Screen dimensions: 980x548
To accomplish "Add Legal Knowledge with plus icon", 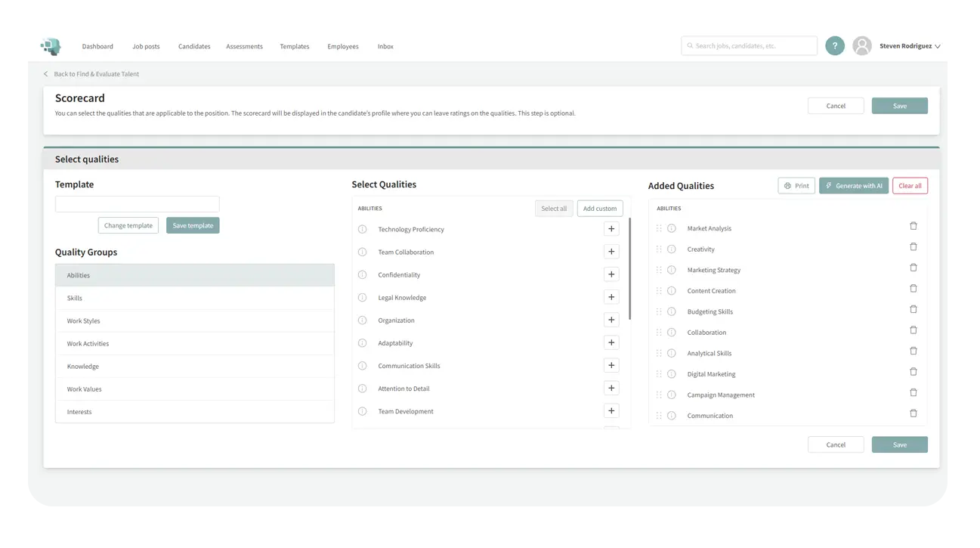I will pyautogui.click(x=611, y=297).
